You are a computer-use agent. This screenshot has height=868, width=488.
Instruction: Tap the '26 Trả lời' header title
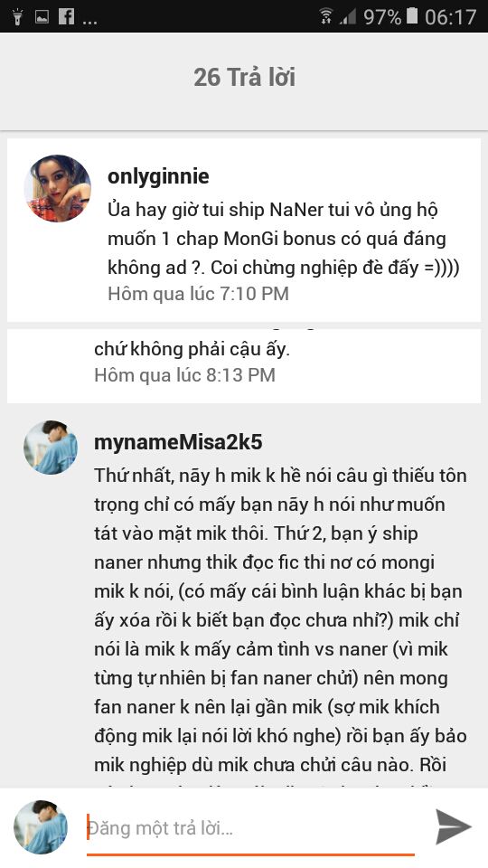click(244, 77)
